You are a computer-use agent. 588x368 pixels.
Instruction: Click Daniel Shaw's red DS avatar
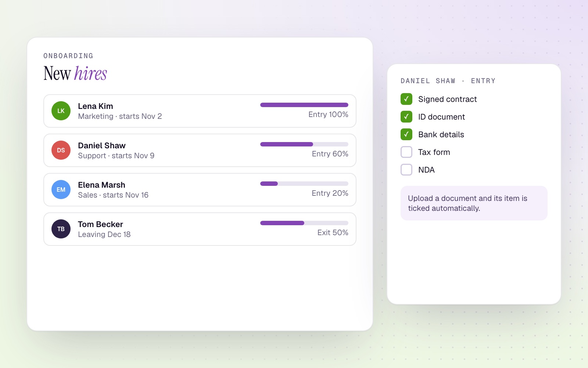(x=61, y=150)
